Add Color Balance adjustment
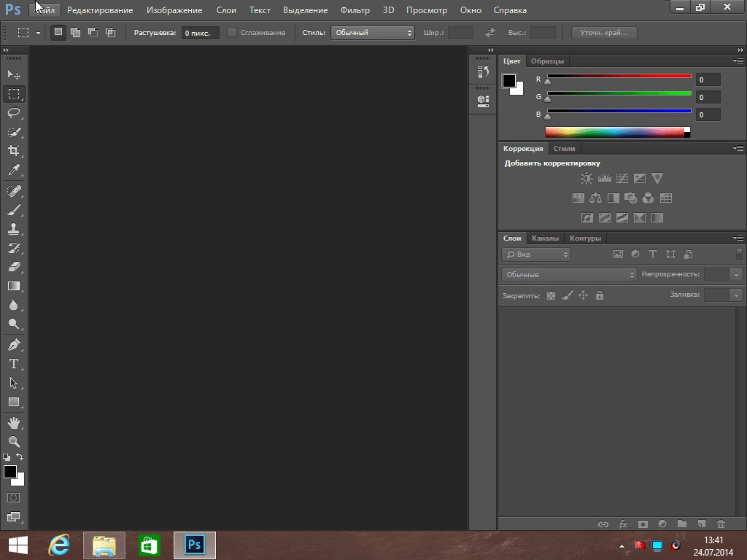The width and height of the screenshot is (747, 560). [595, 198]
